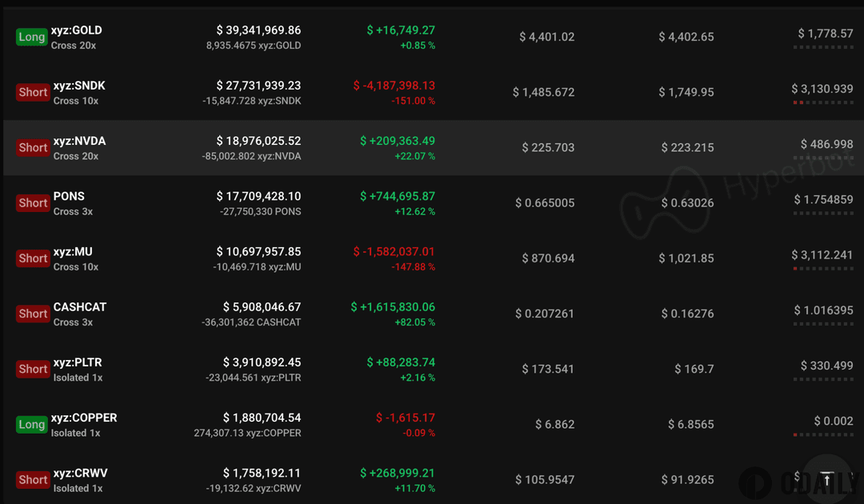
Task: Click the liquidation value $ 3,112.241
Action: click(x=822, y=255)
